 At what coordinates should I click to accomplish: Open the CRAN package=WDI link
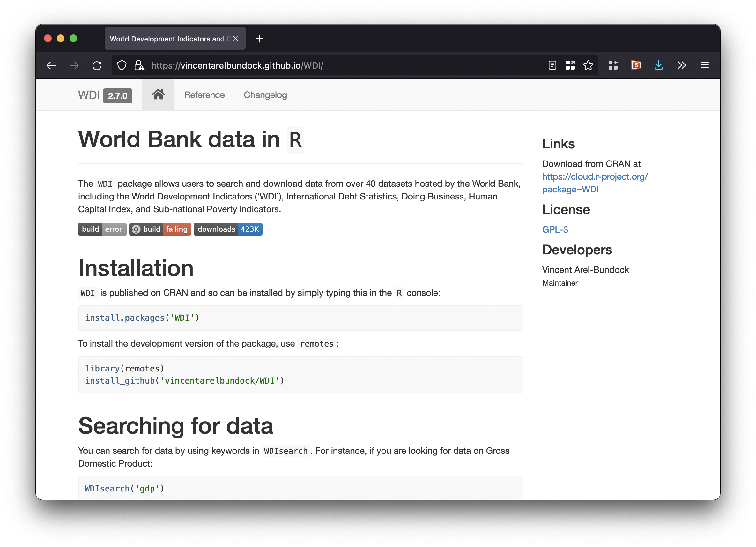coord(594,183)
